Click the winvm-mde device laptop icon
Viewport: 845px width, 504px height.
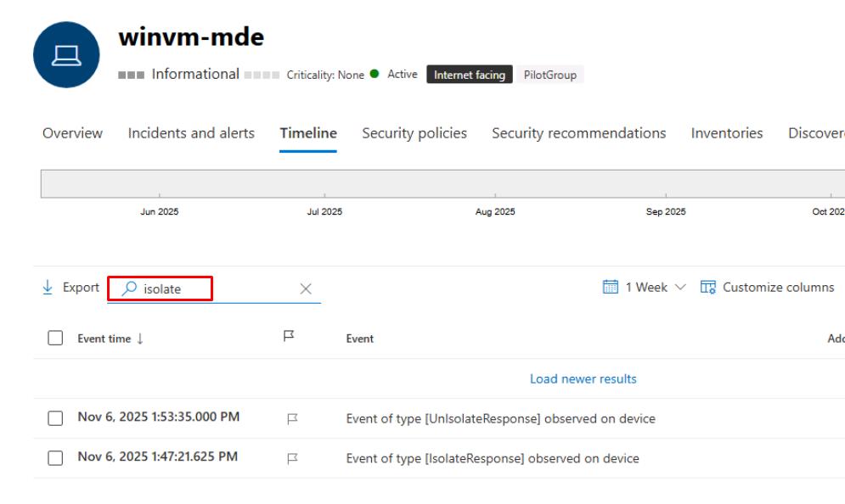pyautogui.click(x=65, y=55)
